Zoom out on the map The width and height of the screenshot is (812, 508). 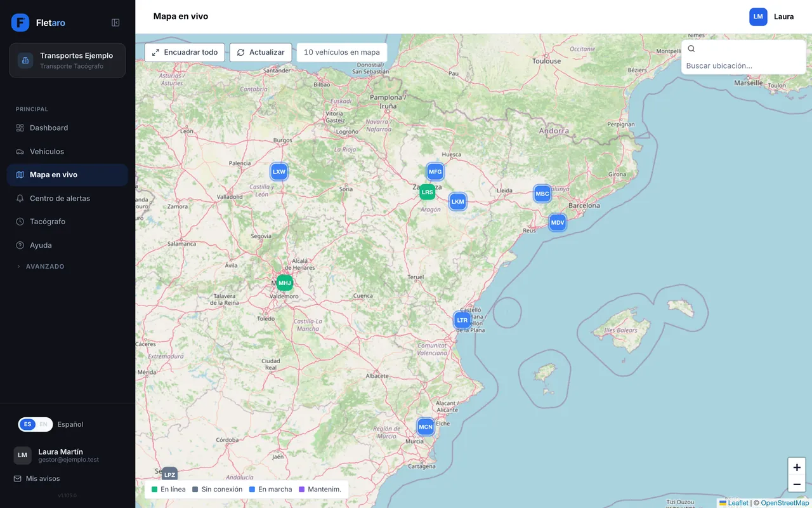click(x=797, y=485)
